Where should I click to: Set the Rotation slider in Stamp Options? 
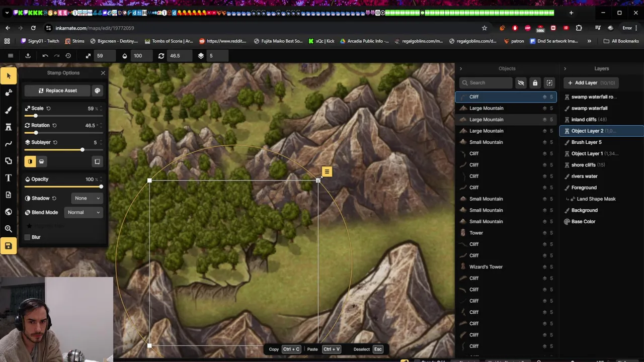pyautogui.click(x=64, y=133)
